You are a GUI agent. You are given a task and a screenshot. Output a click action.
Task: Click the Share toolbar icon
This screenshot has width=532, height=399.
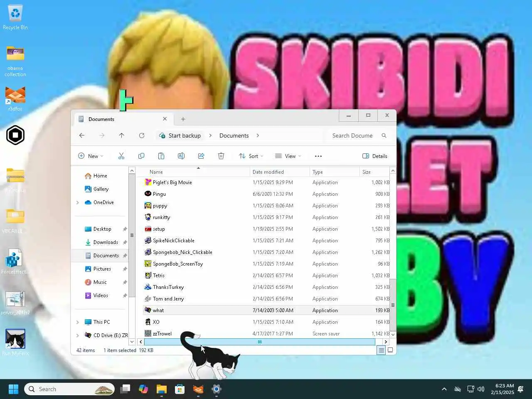[x=201, y=156]
